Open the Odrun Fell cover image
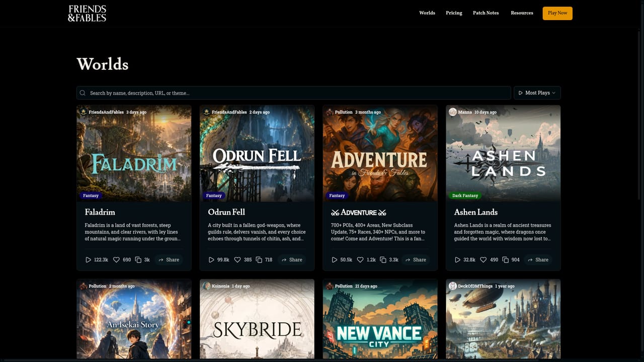 coord(257,153)
